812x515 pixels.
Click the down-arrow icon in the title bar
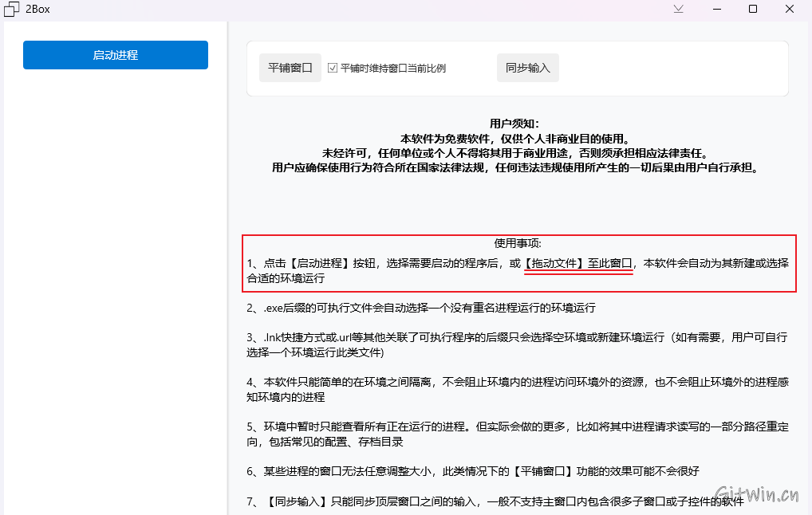tap(678, 10)
